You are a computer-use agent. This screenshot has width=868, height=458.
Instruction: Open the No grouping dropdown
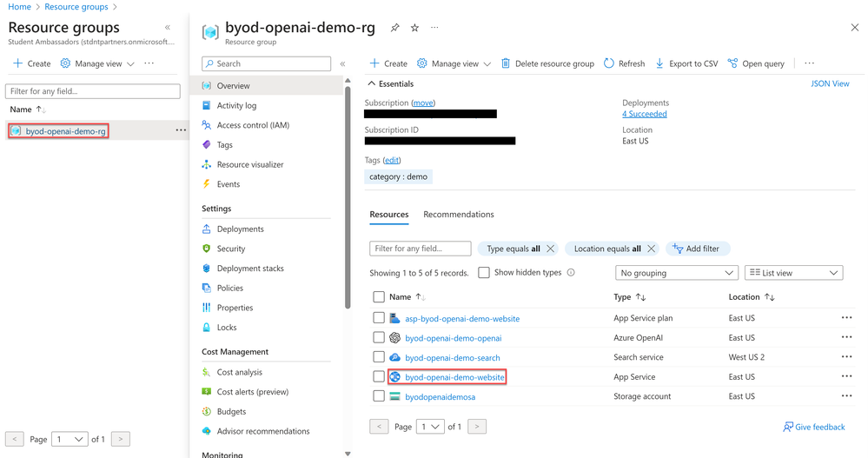coord(677,273)
